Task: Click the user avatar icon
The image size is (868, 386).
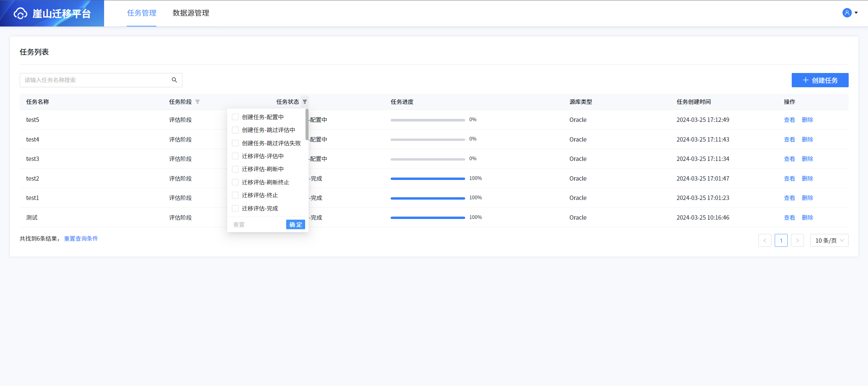Action: click(x=847, y=13)
